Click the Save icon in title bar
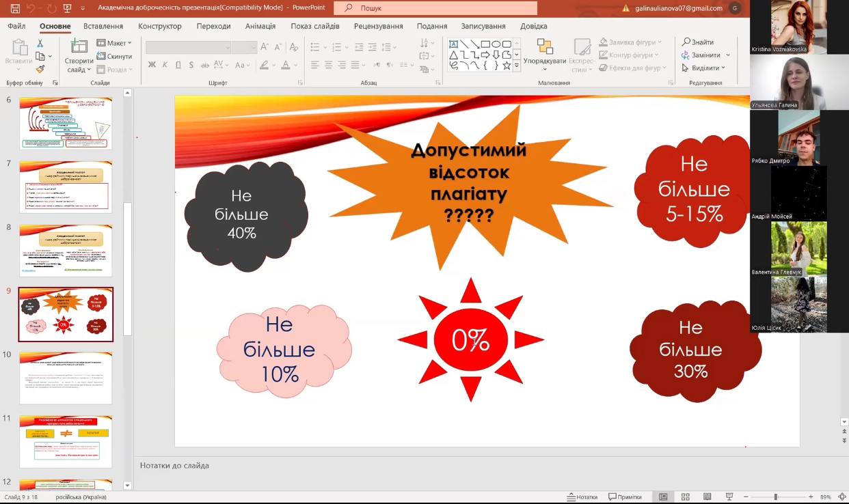The image size is (849, 504). 15,8
